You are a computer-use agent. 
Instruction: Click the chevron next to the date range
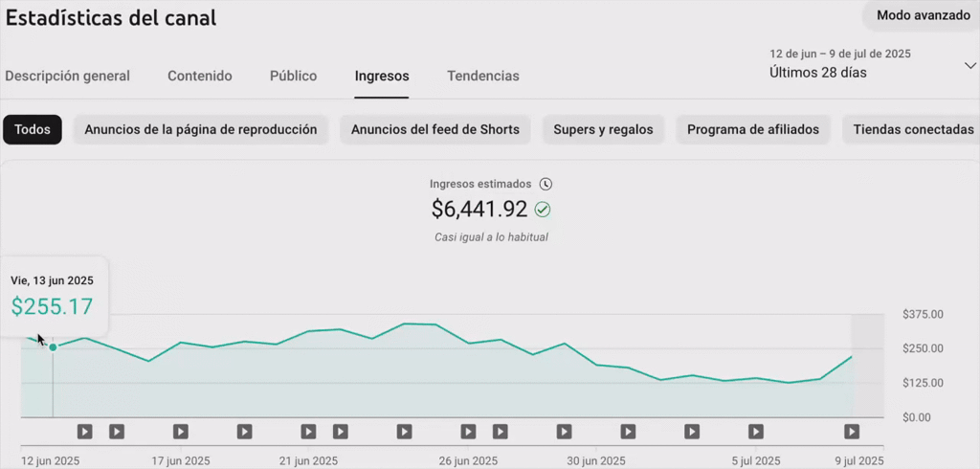pos(970,66)
